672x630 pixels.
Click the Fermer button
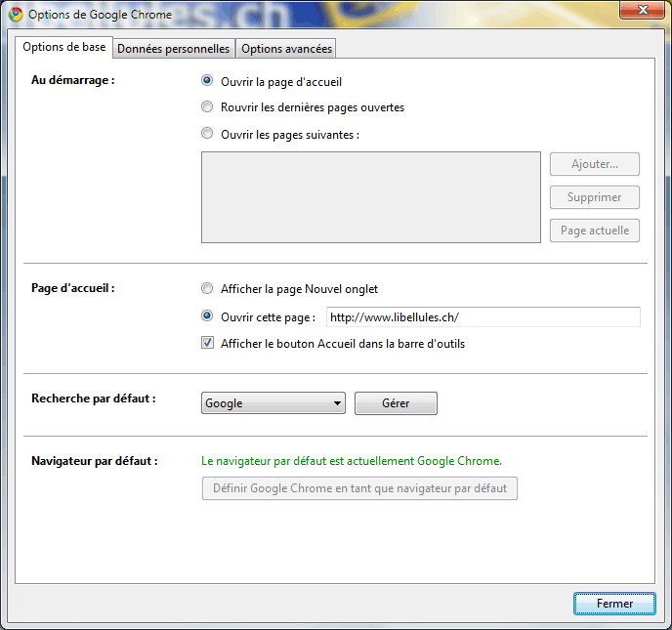[x=614, y=604]
